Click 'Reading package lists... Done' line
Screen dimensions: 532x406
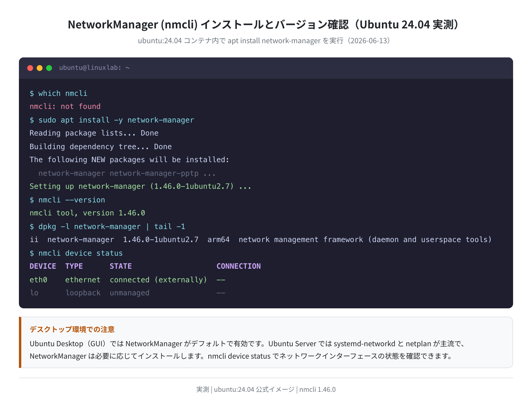point(94,133)
